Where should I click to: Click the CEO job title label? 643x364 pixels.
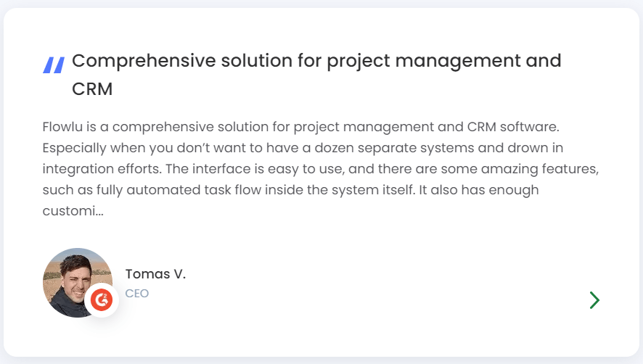pos(137,294)
